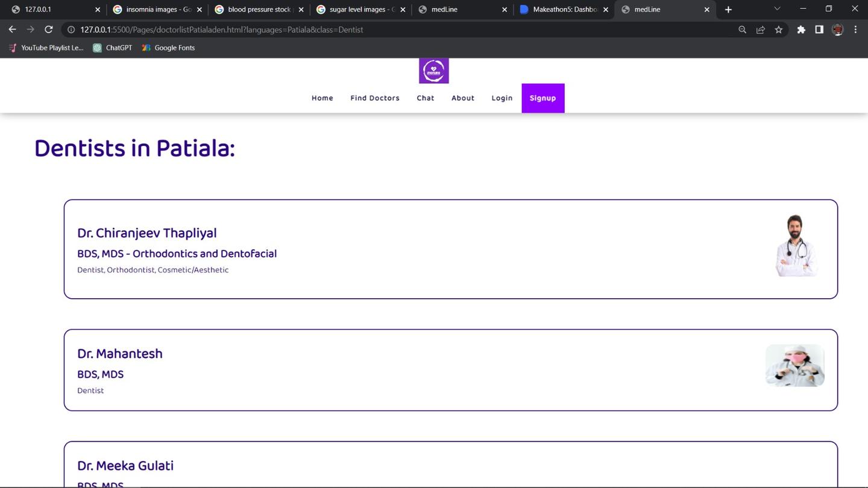Open the Chrome profile avatar

838,30
